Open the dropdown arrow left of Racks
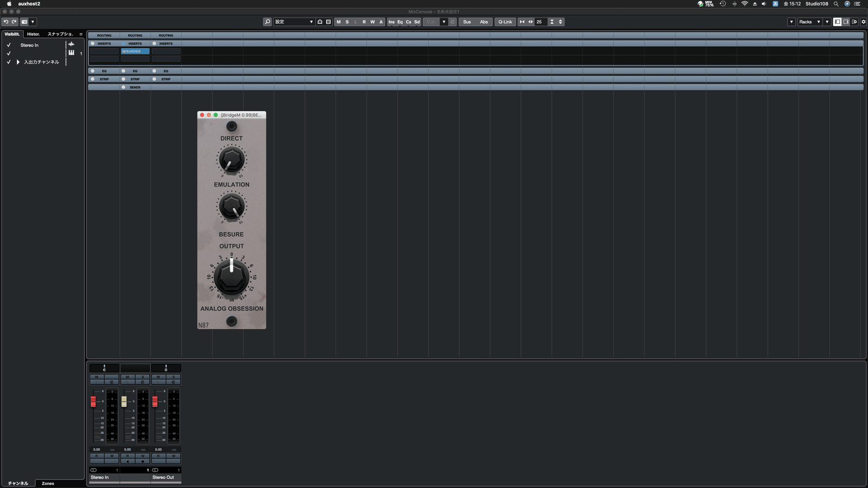 (792, 22)
